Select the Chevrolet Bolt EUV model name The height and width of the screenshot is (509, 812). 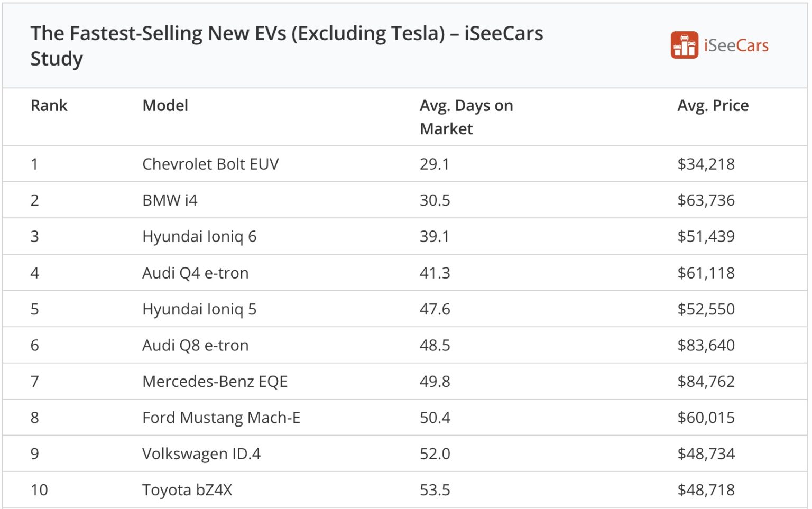210,164
